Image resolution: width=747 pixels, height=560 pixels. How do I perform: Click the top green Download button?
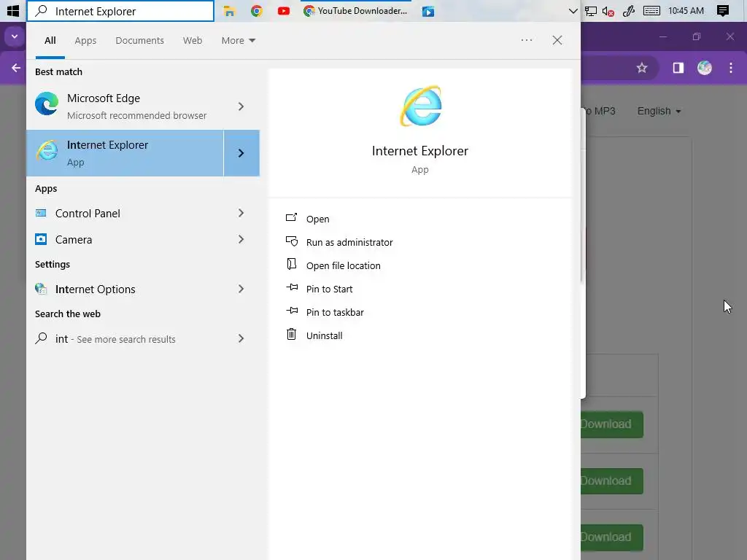click(612, 424)
